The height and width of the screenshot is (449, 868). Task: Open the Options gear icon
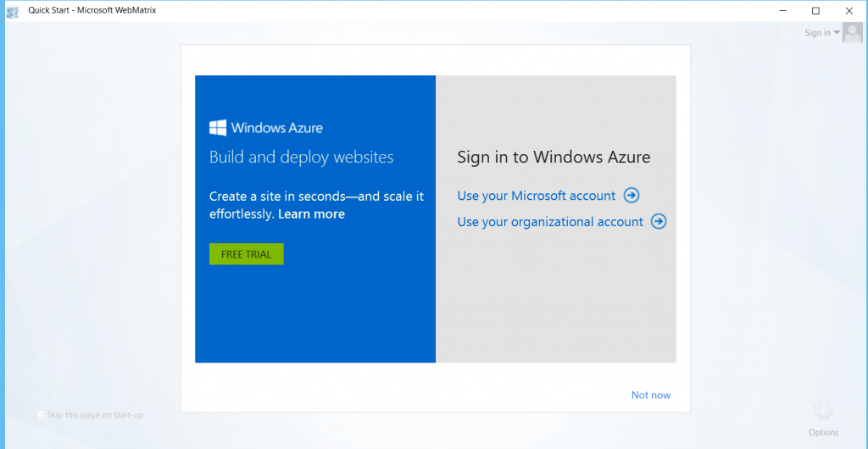824,411
